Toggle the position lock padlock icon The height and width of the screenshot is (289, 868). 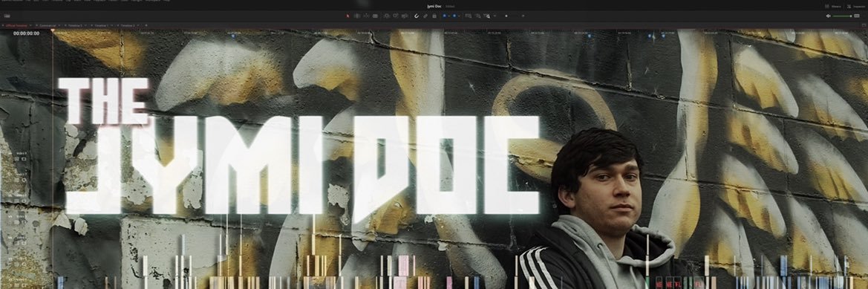coord(434,16)
